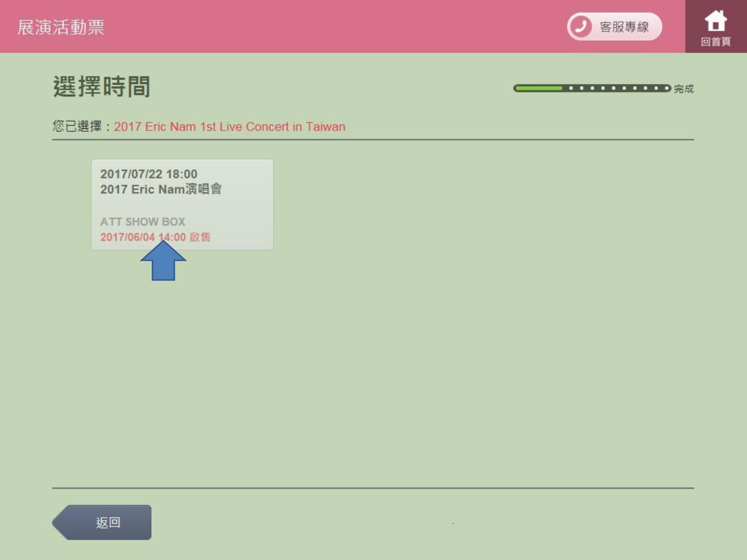Click the ATT SHOW BOX venue text
Screen dimensions: 747x560
[143, 222]
